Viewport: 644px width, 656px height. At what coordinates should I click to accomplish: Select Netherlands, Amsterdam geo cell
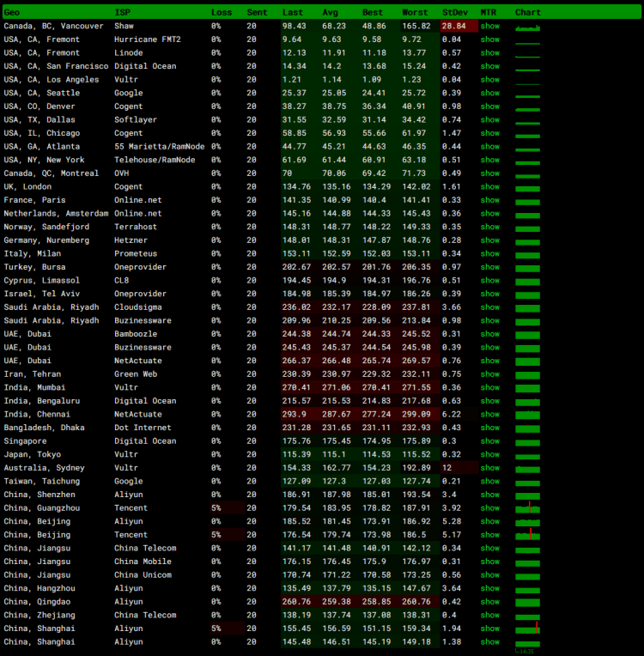56,213
